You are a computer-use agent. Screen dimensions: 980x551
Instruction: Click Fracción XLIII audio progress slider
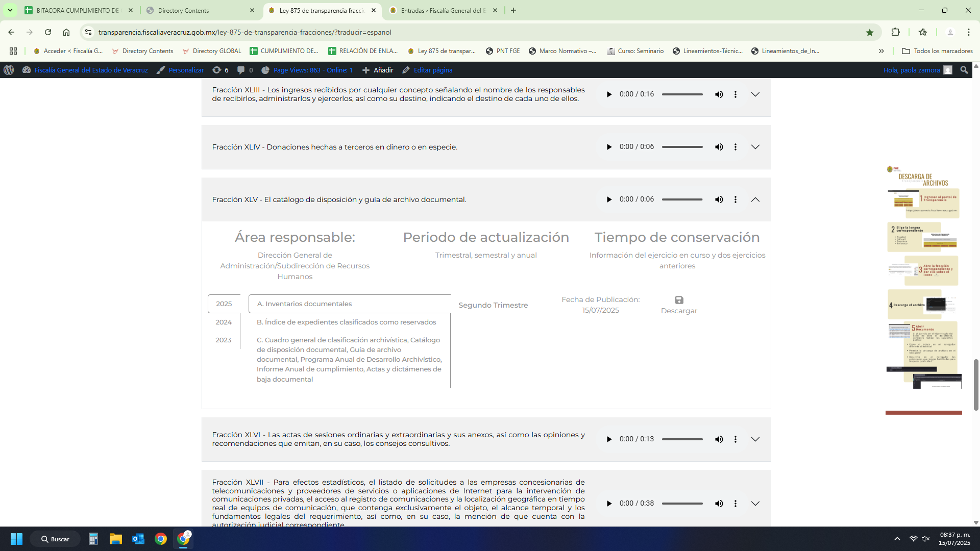coord(682,94)
